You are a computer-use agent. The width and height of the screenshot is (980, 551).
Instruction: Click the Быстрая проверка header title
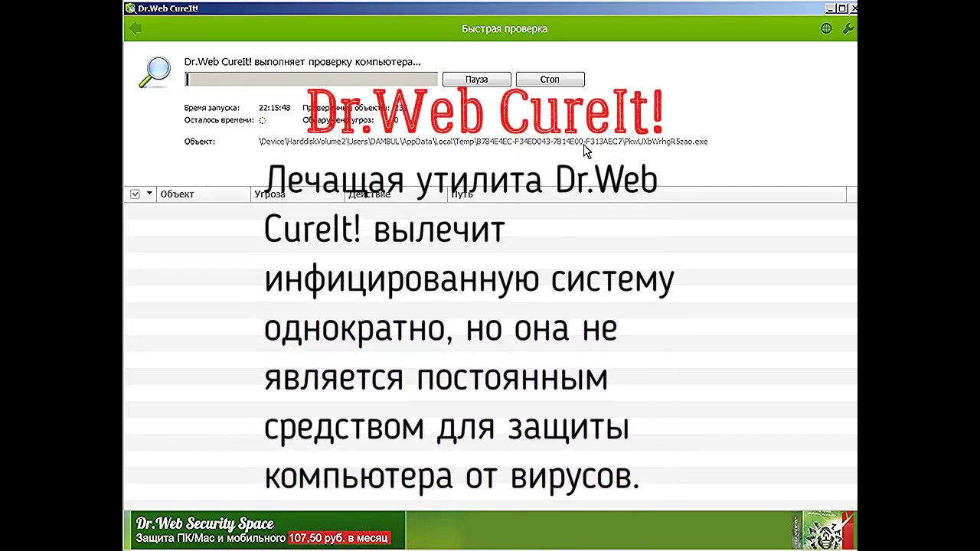pyautogui.click(x=505, y=29)
